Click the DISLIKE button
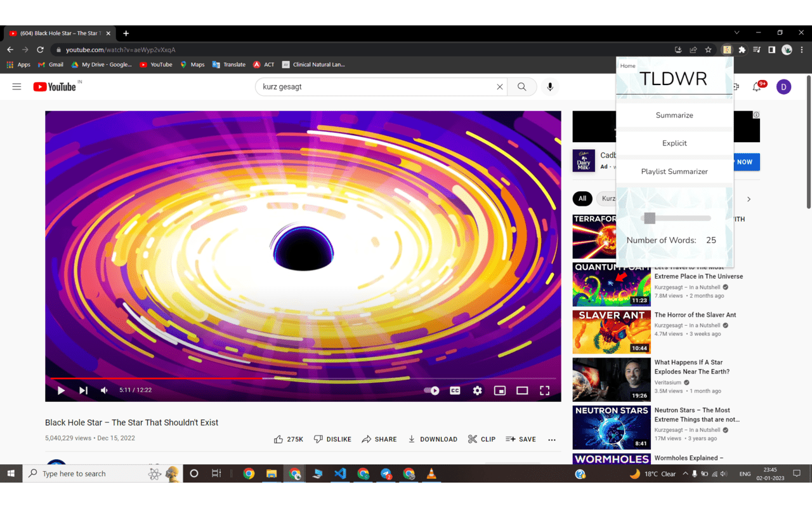Viewport: 812px width, 508px height. click(x=332, y=439)
